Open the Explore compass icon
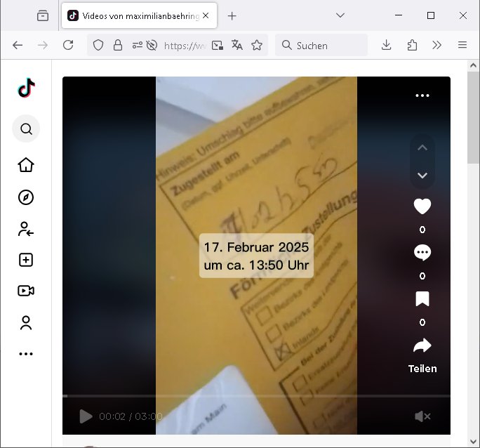The width and height of the screenshot is (480, 448). 26,197
